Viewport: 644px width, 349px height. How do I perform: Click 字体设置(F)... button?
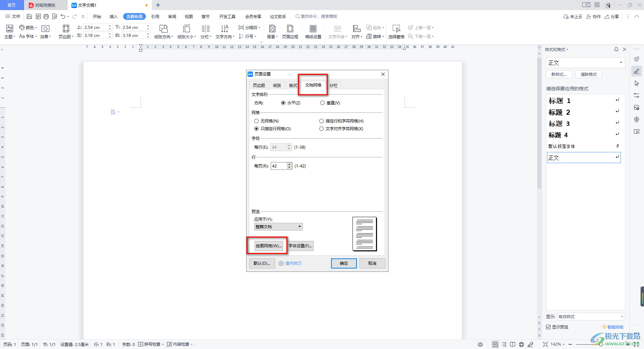(x=300, y=246)
